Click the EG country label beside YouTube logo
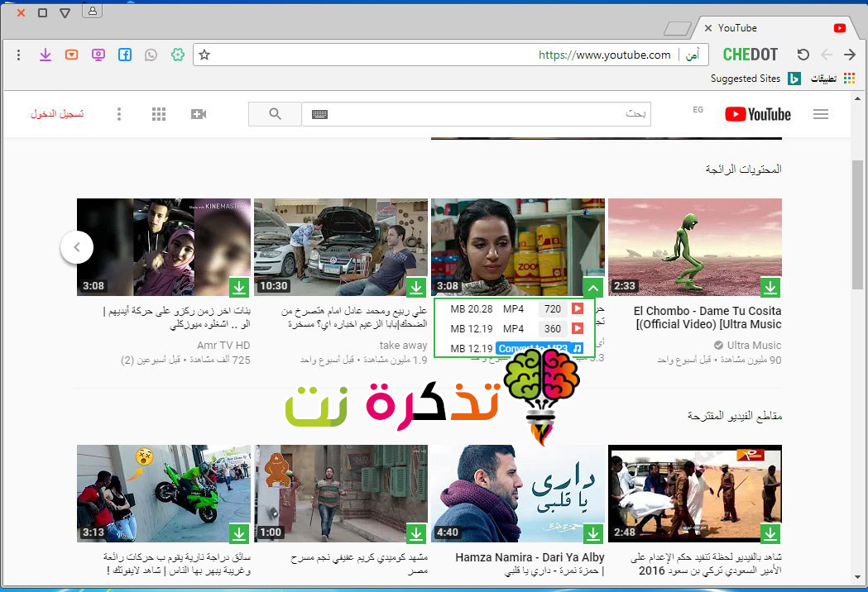Image resolution: width=868 pixels, height=592 pixels. 698,109
